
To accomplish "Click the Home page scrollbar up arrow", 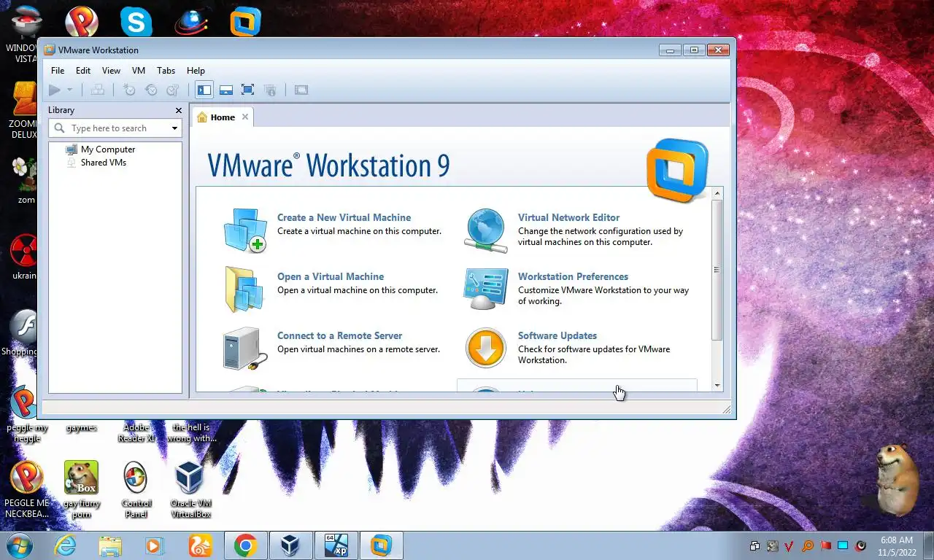I will [717, 193].
